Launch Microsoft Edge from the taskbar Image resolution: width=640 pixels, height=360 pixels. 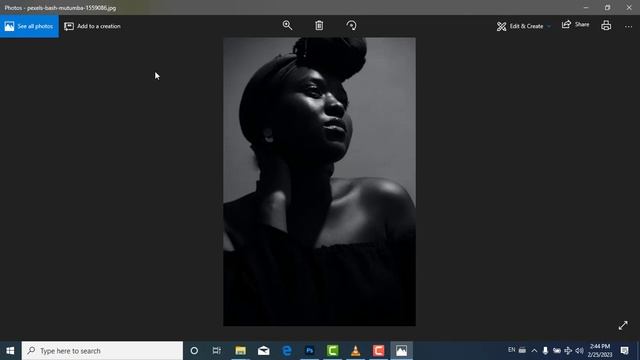[287, 351]
